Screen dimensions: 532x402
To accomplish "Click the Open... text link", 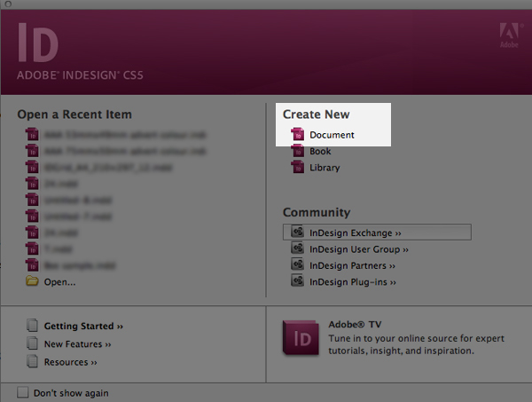I will point(60,281).
